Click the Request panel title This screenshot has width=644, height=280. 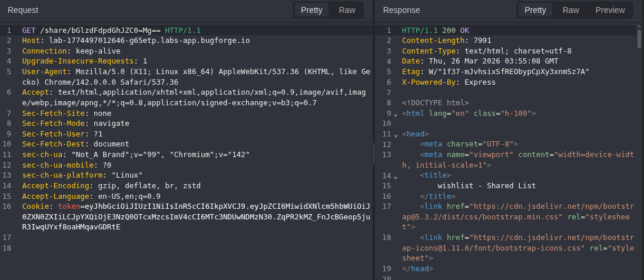pos(24,10)
